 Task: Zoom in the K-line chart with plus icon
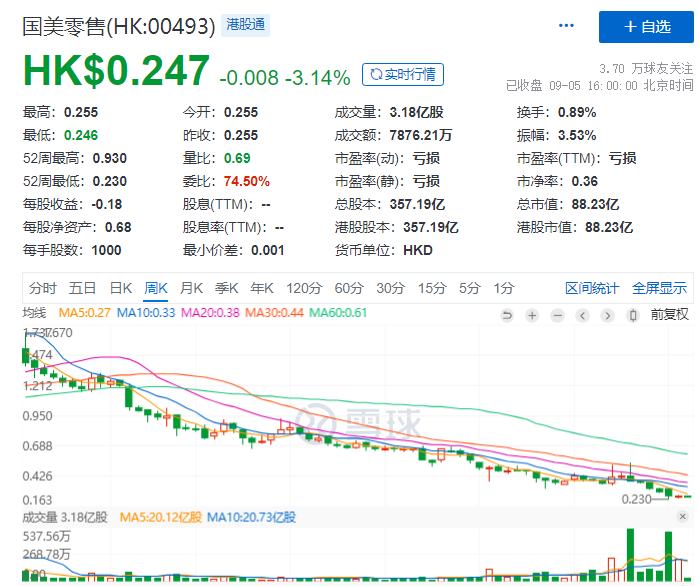tap(532, 315)
